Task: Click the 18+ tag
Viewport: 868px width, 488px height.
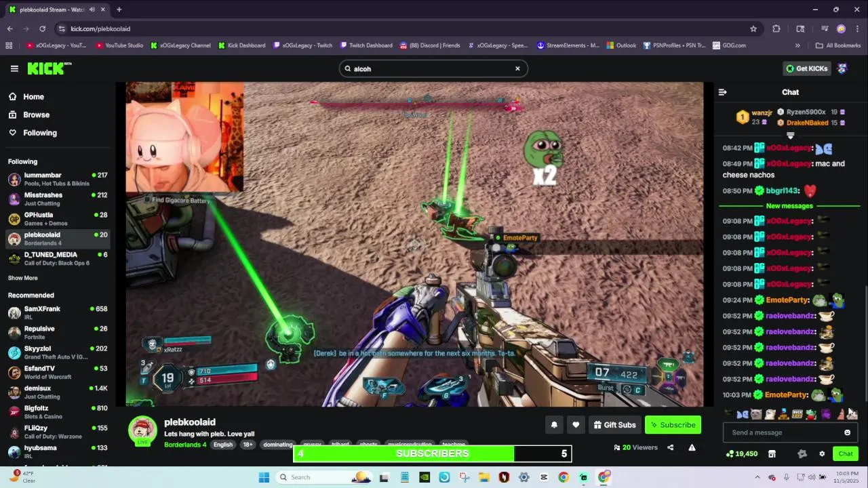Action: click(x=248, y=445)
